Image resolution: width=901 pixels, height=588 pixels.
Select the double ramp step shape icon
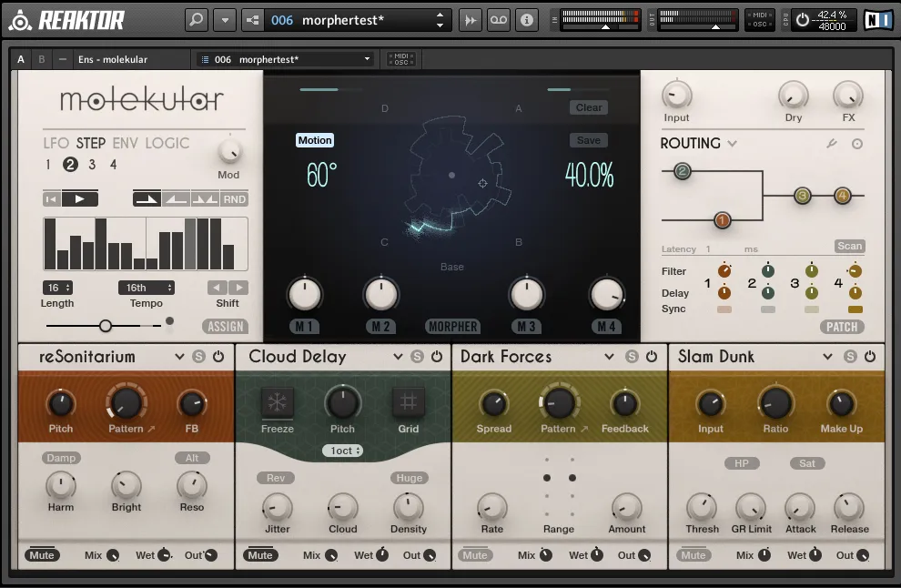tap(205, 198)
